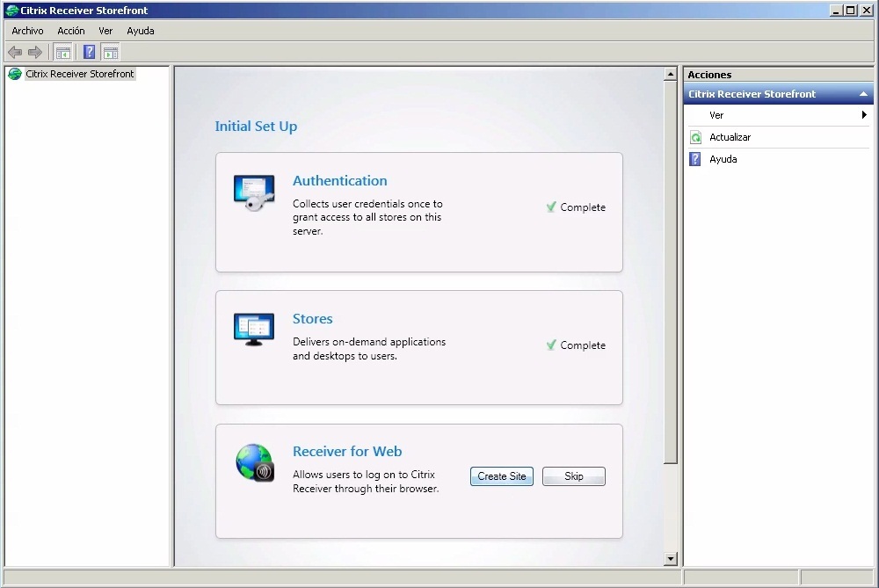Click Complete status text under Authentication
The image size is (879, 588).
(583, 207)
